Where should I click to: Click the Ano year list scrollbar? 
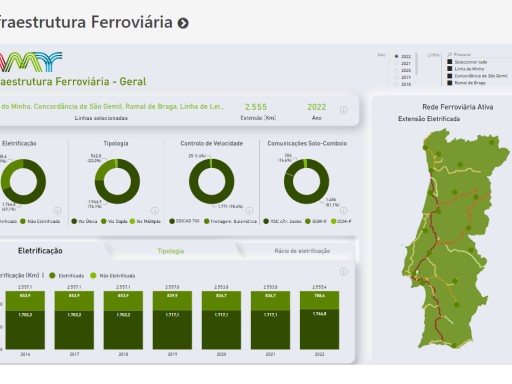(x=416, y=63)
